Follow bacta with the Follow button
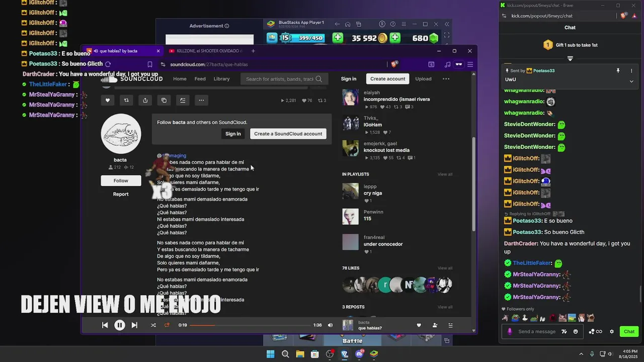 click(x=121, y=180)
